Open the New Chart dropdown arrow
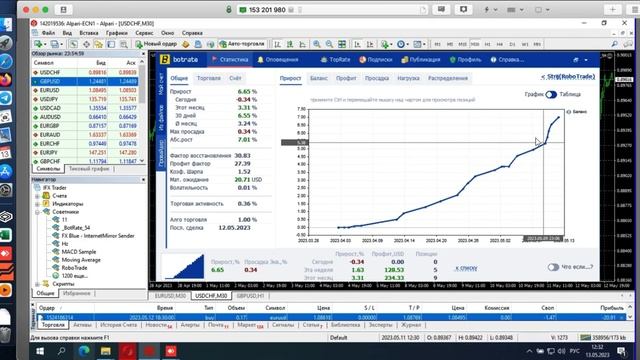640x360 pixels. [x=45, y=44]
